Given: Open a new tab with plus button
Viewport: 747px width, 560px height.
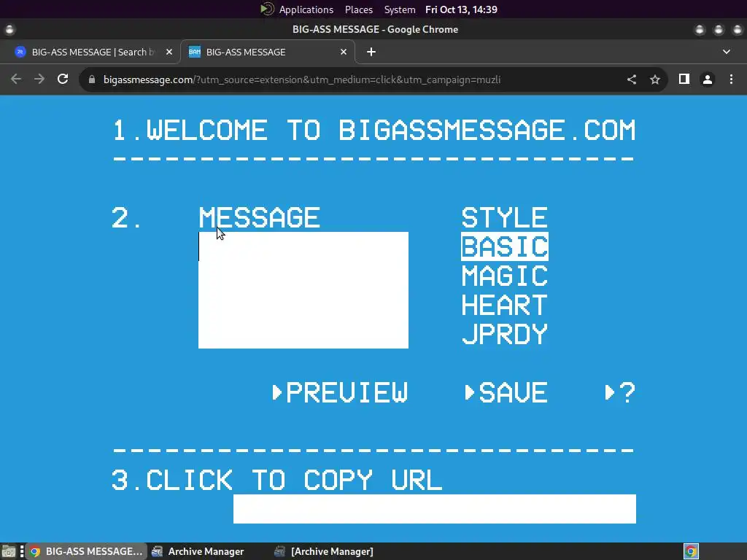Looking at the screenshot, I should pyautogui.click(x=371, y=52).
